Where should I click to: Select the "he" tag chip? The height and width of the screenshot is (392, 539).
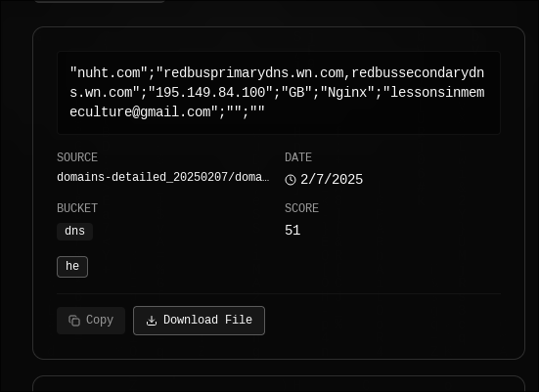(72, 267)
